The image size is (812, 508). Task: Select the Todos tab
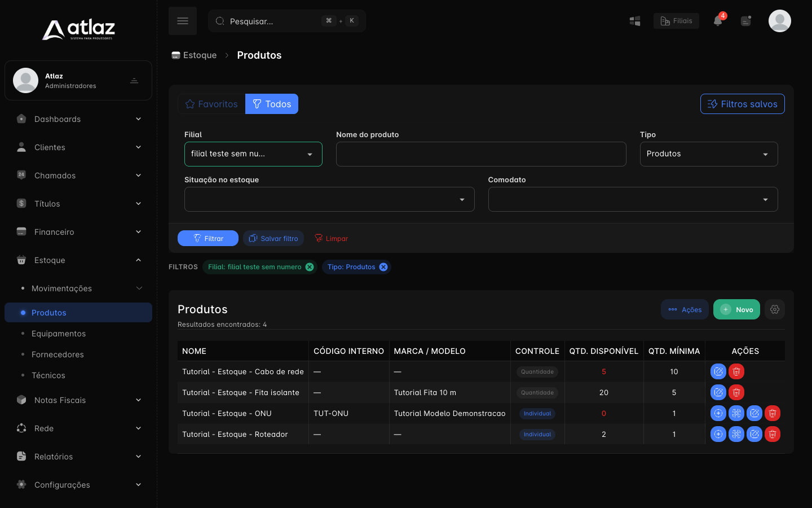point(272,104)
